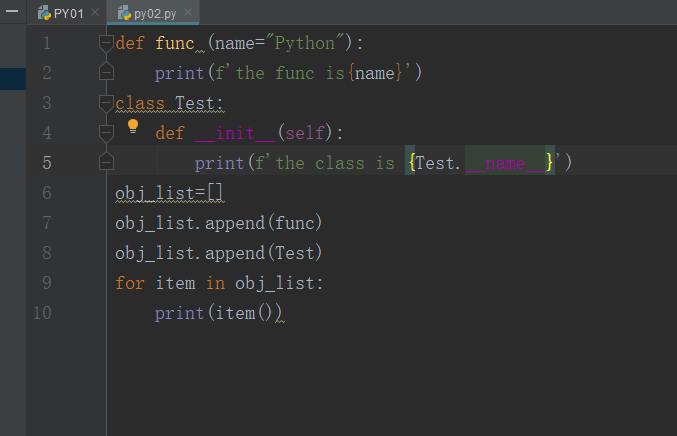Viewport: 677px width, 436px height.
Task: Click the 'obj_list=[]' assignment
Action: click(169, 193)
